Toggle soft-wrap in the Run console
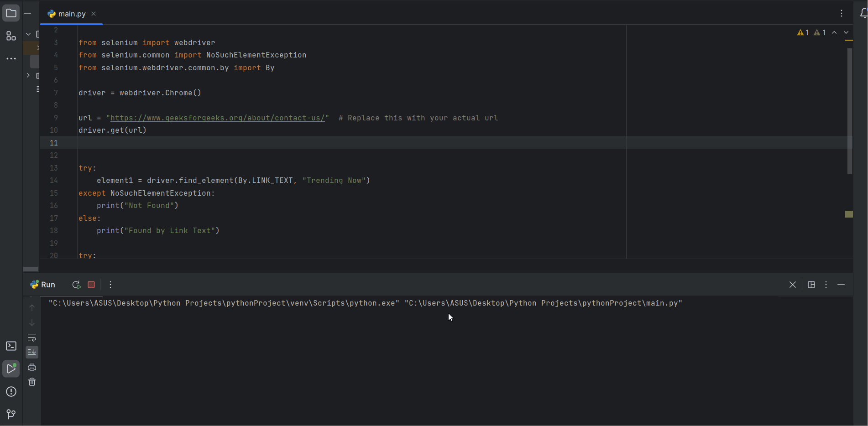The height and width of the screenshot is (426, 868). click(32, 338)
